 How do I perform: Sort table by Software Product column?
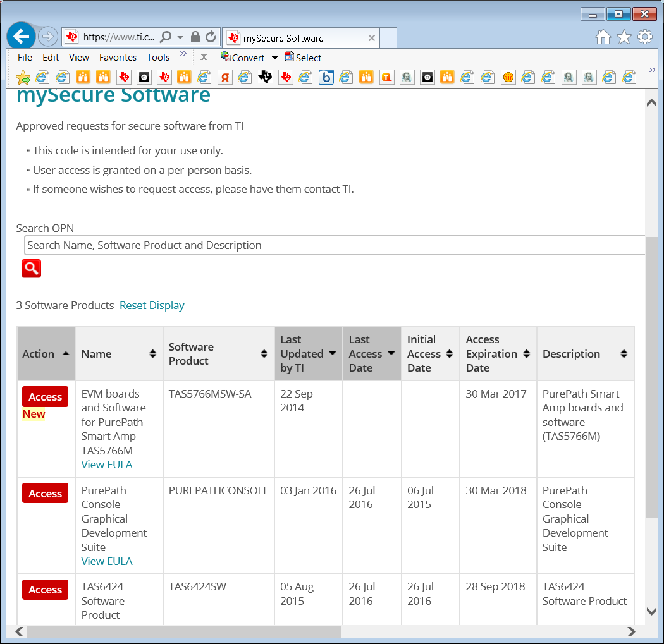point(264,354)
